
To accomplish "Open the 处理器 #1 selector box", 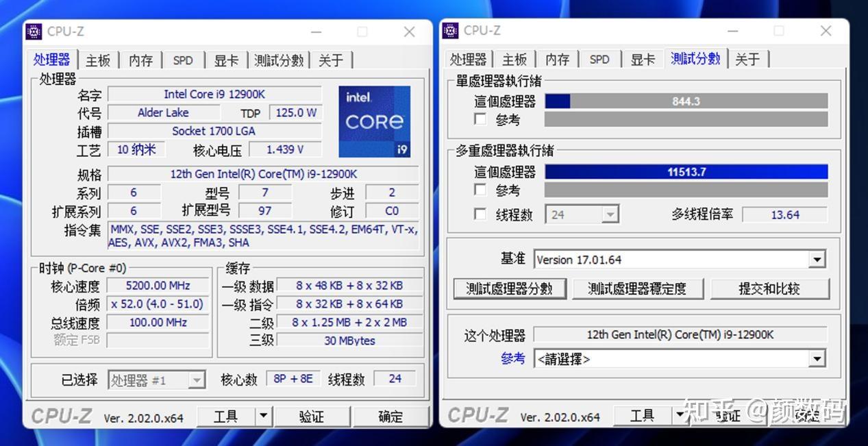I will [157, 379].
